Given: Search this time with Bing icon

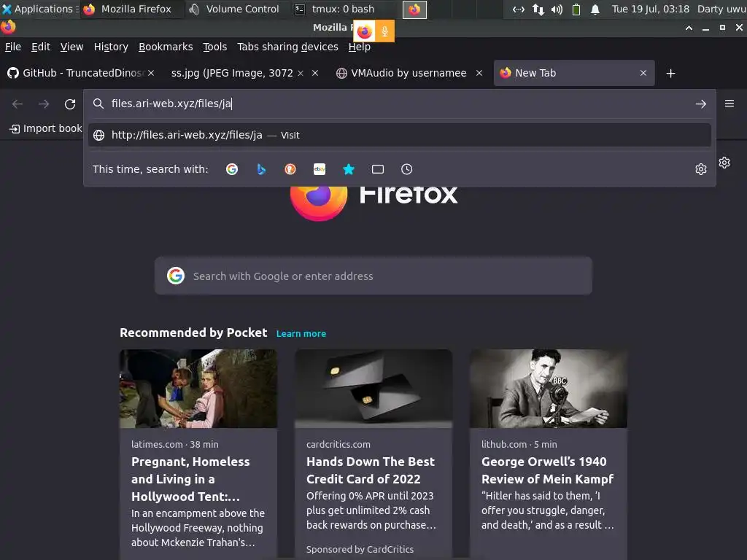Looking at the screenshot, I should click(261, 169).
